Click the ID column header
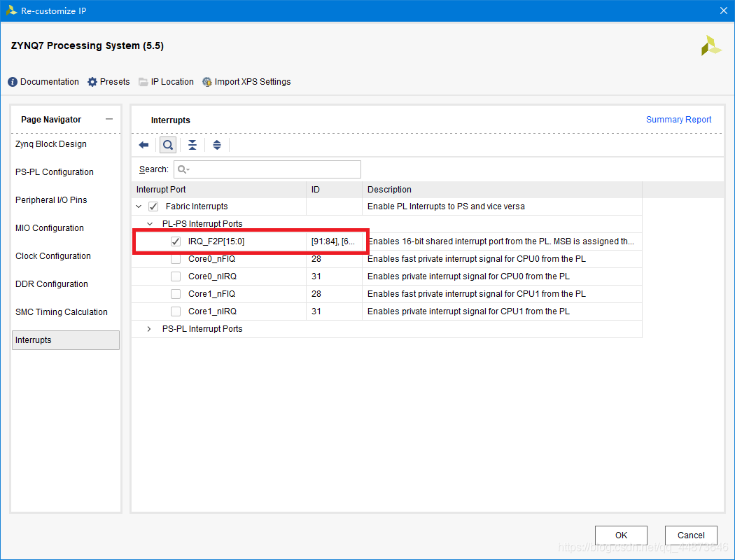The image size is (735, 560). tap(334, 190)
